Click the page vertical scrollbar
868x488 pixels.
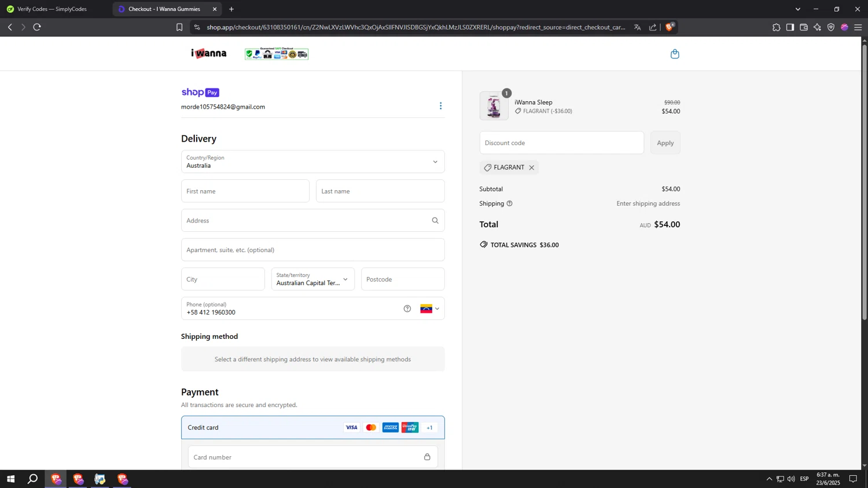coord(865,182)
